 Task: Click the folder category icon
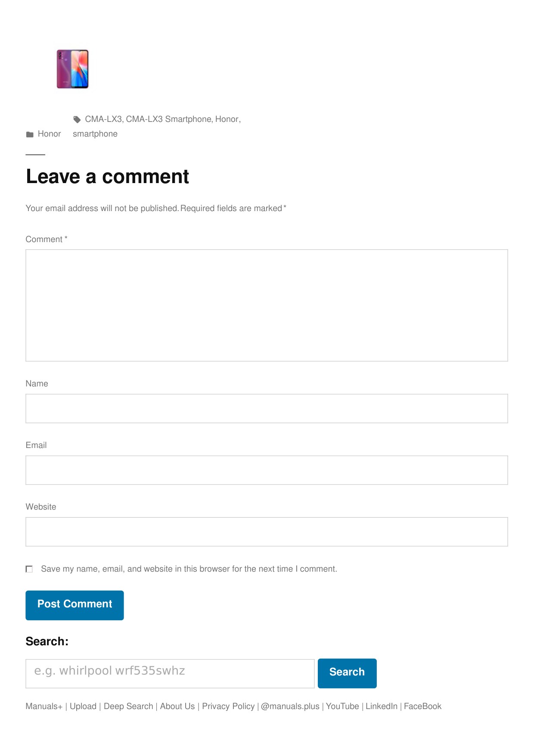pos(30,134)
